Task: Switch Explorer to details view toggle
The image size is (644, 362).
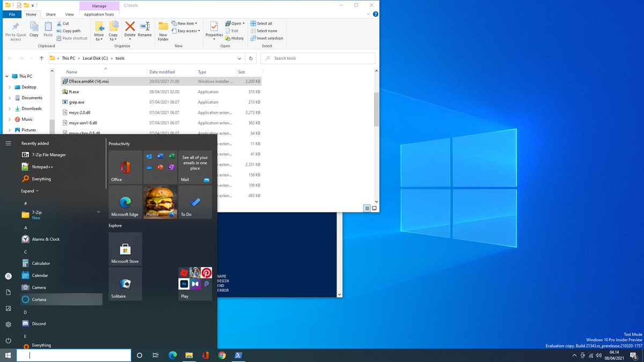Action: pyautogui.click(x=367, y=208)
